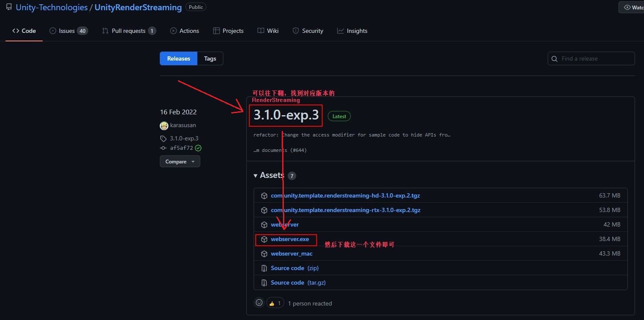Switch to the Code tab
This screenshot has width=644, height=320.
(23, 30)
